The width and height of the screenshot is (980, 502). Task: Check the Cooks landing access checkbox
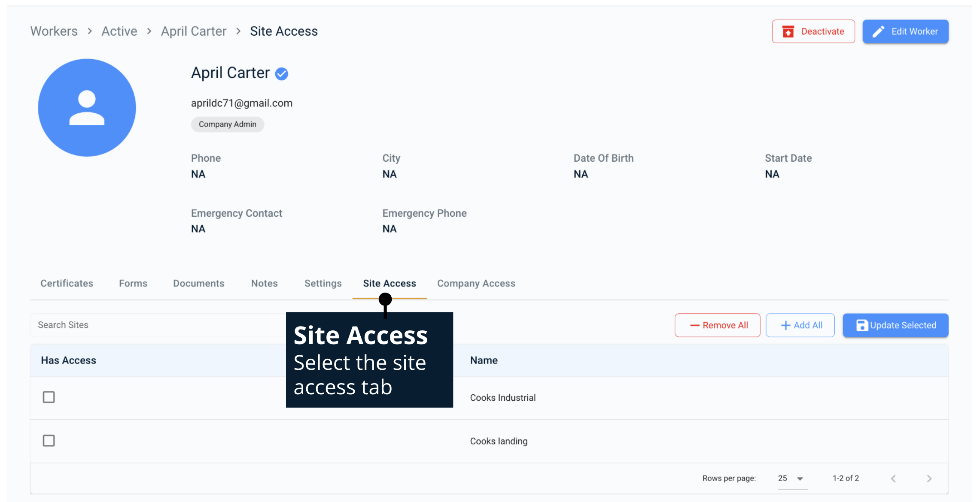(49, 441)
